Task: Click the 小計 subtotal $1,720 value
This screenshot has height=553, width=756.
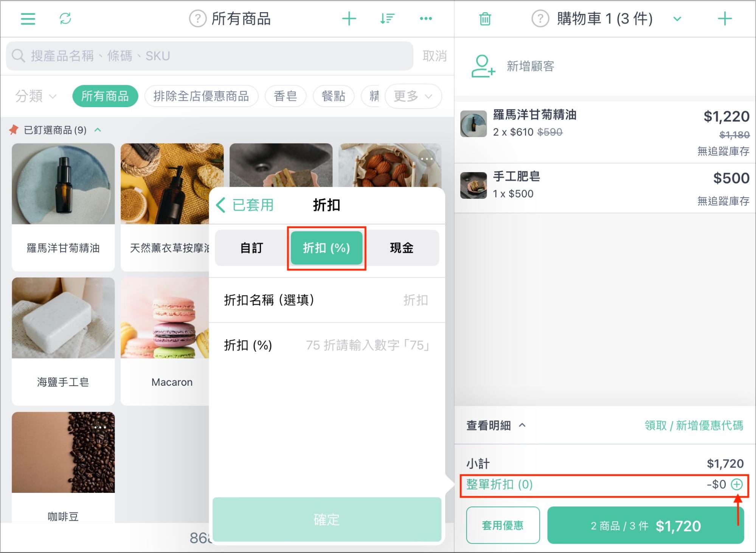Action: coord(725,464)
